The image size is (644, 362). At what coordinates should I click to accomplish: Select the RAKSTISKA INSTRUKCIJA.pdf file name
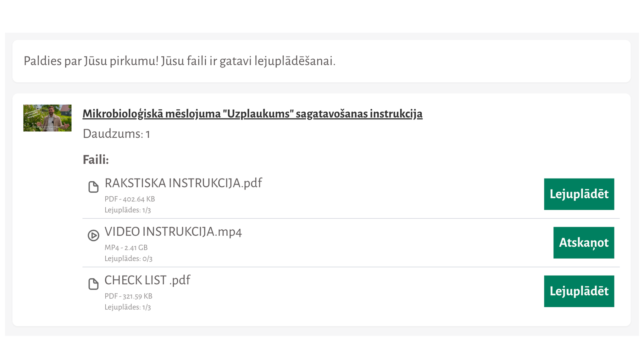tap(183, 183)
